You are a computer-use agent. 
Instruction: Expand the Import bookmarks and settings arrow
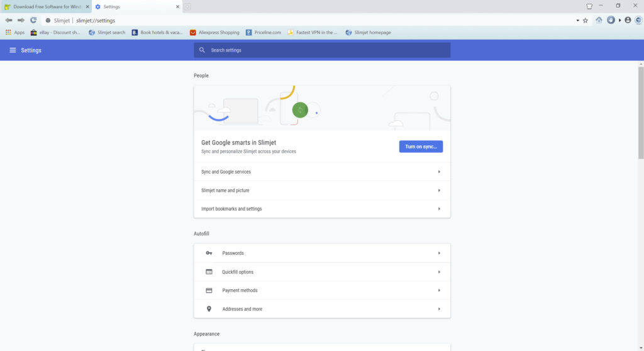click(439, 209)
